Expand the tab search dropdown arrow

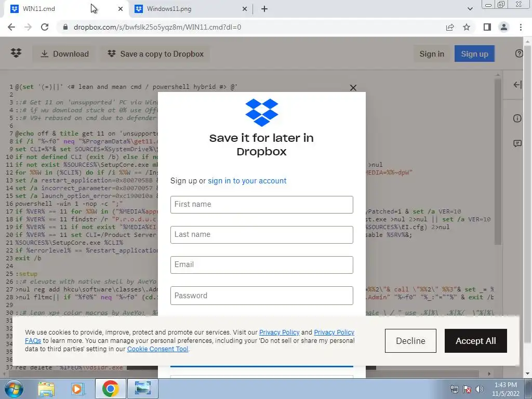[470, 9]
